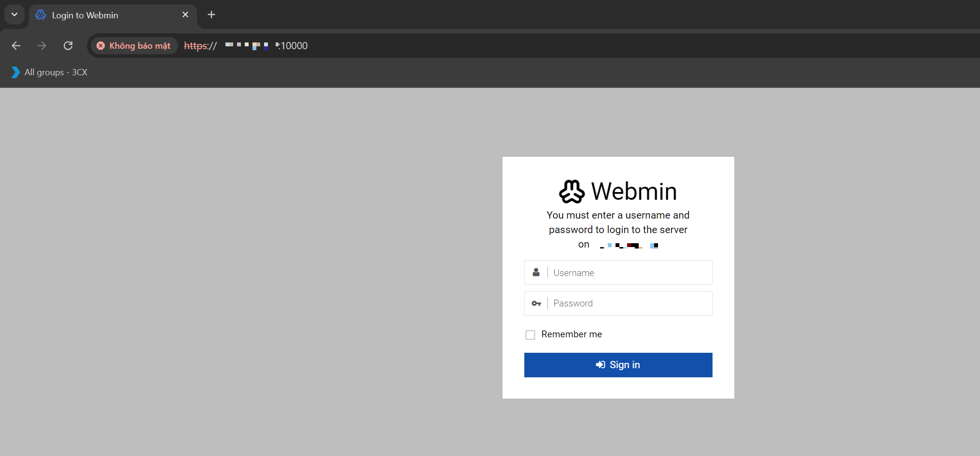The width and height of the screenshot is (980, 456).
Task: Click the Không bảo mật security warning
Action: pyautogui.click(x=134, y=45)
